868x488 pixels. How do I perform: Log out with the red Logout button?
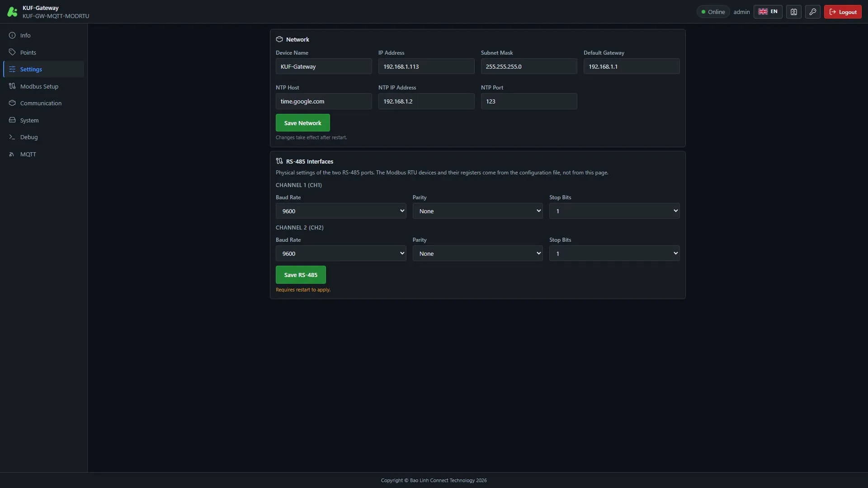tap(843, 12)
